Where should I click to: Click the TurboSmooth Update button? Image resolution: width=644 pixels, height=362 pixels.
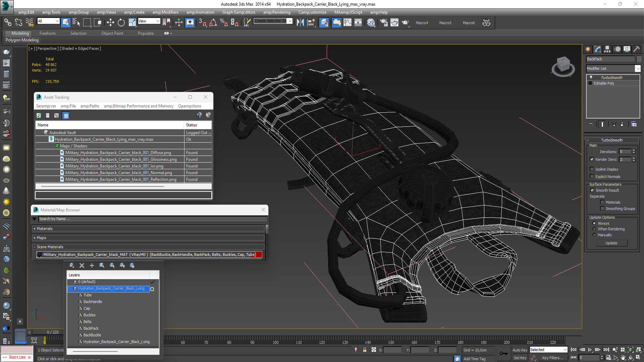(611, 243)
